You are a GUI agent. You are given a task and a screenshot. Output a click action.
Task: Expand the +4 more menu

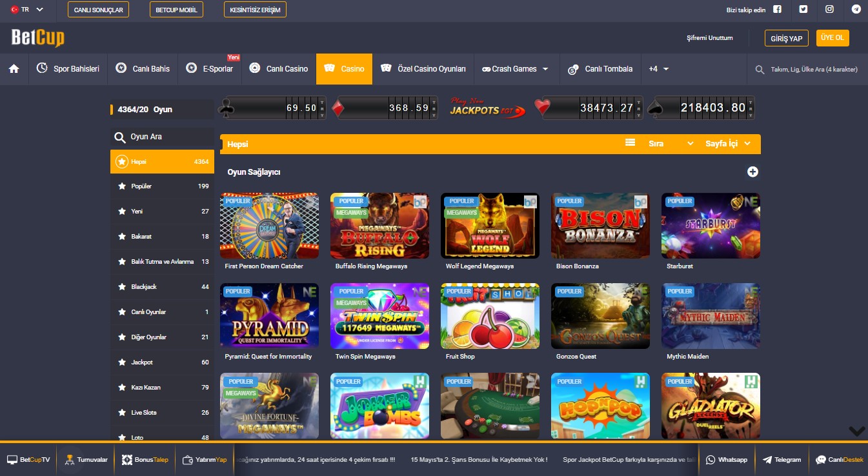[659, 69]
